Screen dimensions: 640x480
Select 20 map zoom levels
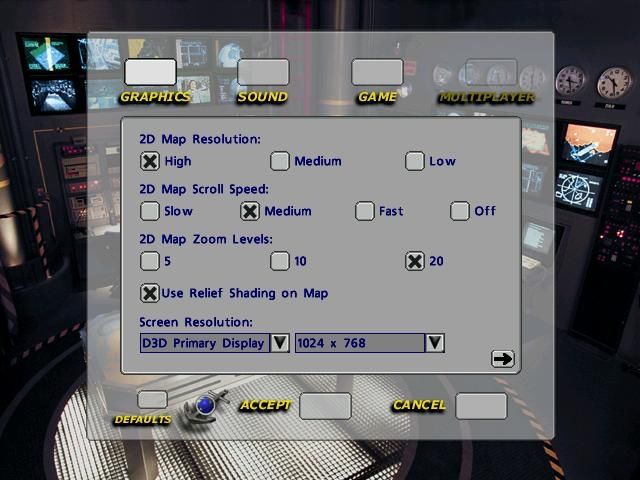(415, 261)
